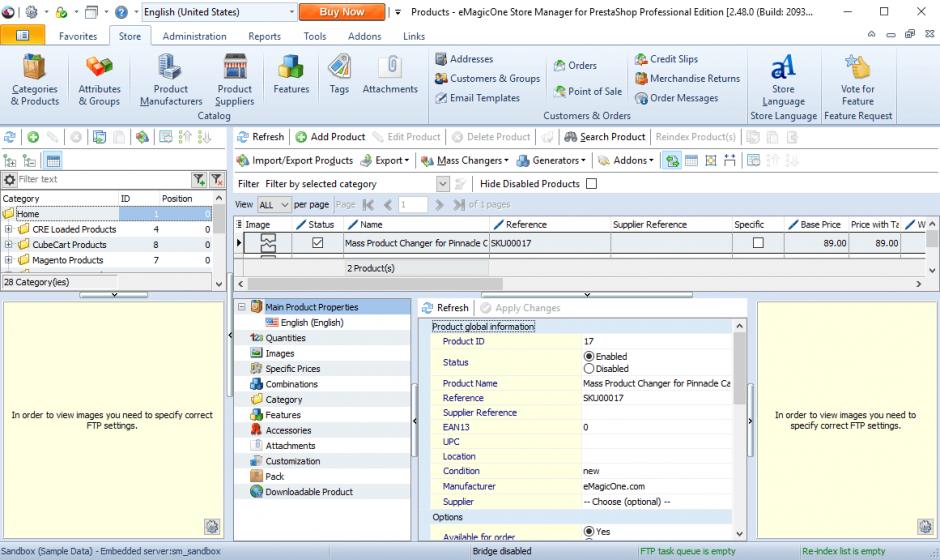The width and height of the screenshot is (940, 560).
Task: Expand CRE Loaded Products category
Action: point(8,229)
